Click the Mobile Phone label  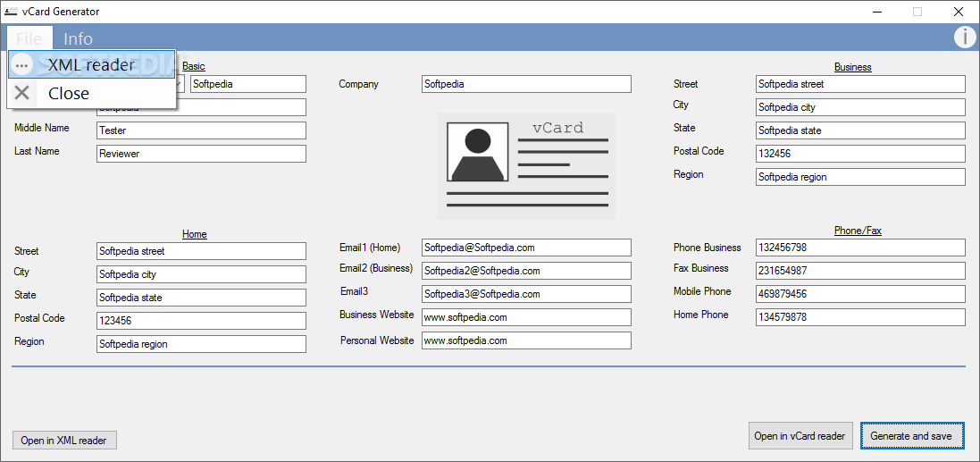click(702, 291)
